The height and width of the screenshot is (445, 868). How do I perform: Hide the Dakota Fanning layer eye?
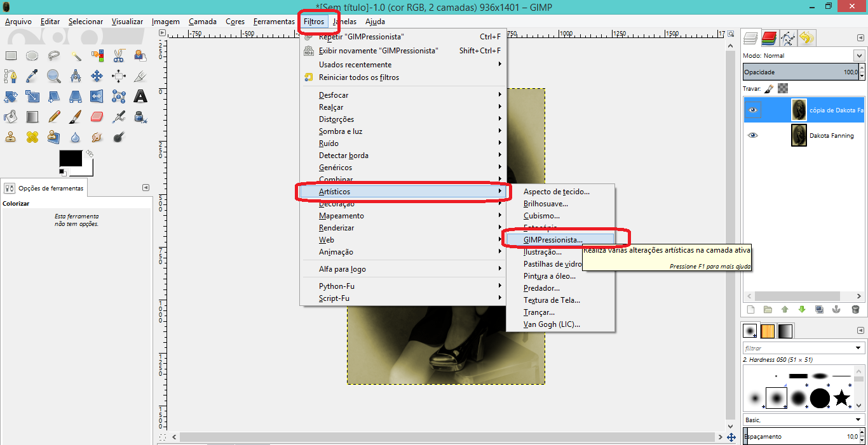pyautogui.click(x=753, y=135)
